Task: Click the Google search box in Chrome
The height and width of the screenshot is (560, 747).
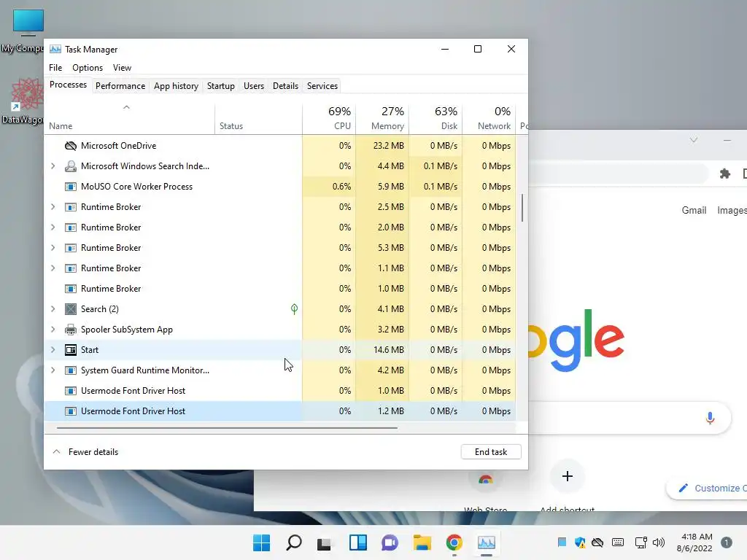Action: (x=629, y=418)
